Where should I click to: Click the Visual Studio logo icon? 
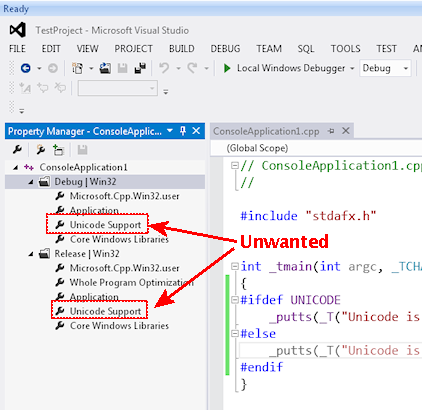pos(18,30)
